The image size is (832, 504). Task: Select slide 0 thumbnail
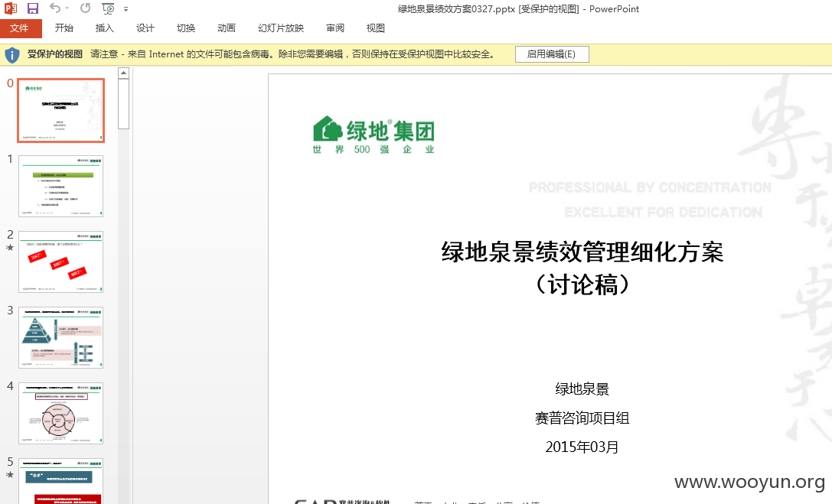point(61,110)
